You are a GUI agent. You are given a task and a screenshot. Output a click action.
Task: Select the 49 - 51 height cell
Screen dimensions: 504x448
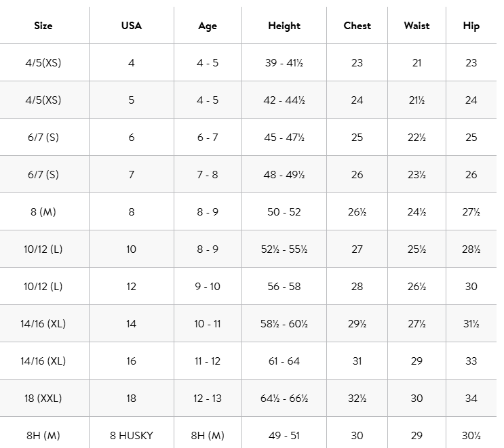(x=284, y=436)
